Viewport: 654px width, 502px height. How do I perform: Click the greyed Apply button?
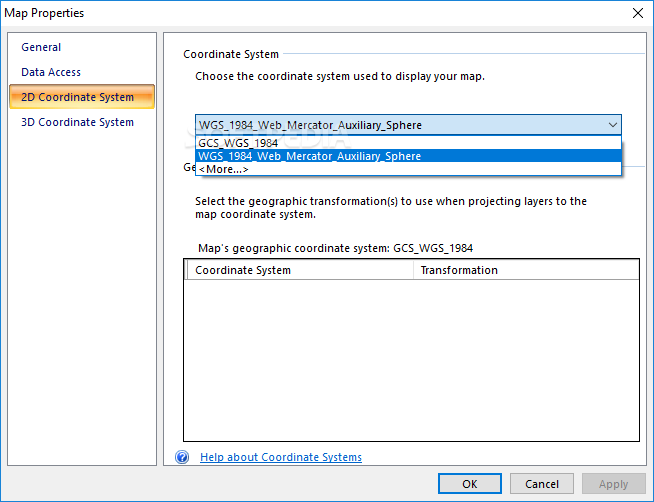tap(614, 484)
